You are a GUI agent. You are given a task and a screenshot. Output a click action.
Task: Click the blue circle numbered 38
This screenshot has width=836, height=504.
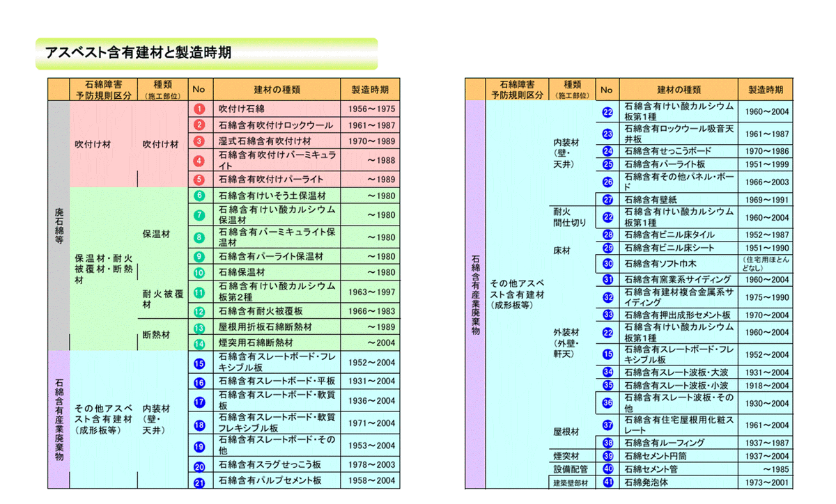607,443
